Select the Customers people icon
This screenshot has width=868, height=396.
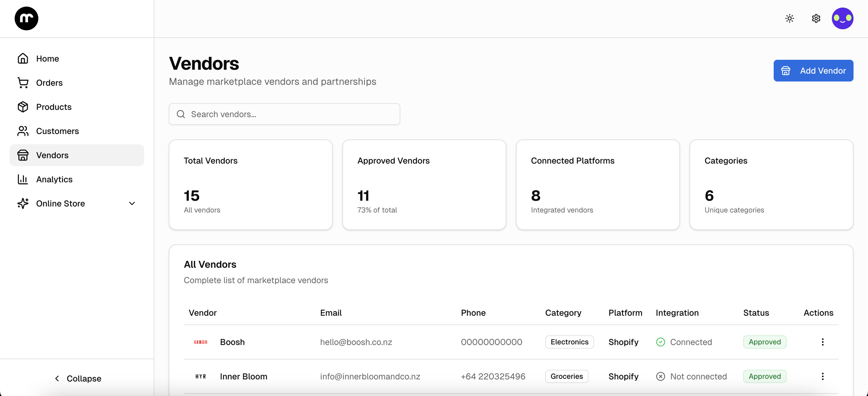[23, 131]
